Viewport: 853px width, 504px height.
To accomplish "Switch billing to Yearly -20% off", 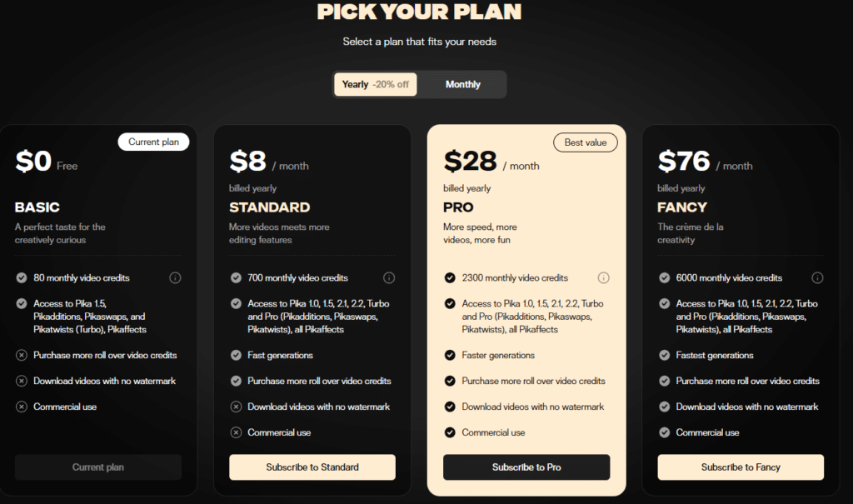I will pyautogui.click(x=376, y=84).
